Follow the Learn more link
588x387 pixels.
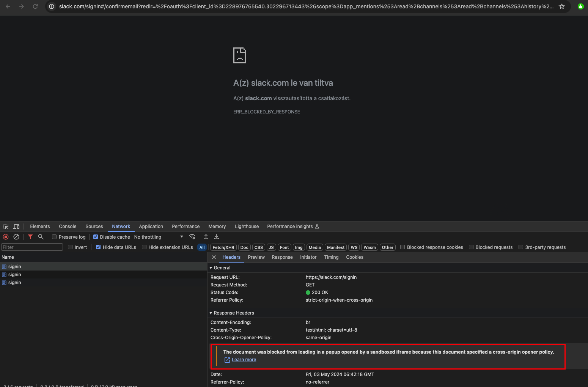pyautogui.click(x=244, y=360)
